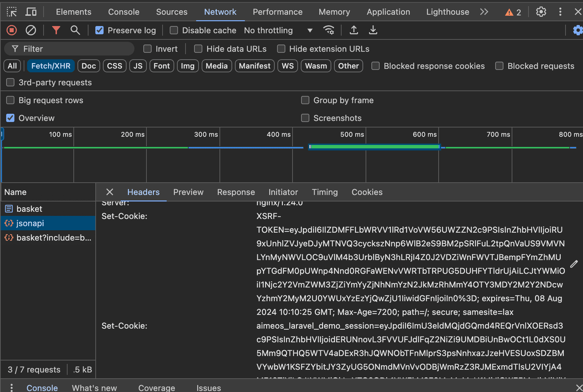Filter requests by JS
The height and width of the screenshot is (392, 583).
point(138,66)
